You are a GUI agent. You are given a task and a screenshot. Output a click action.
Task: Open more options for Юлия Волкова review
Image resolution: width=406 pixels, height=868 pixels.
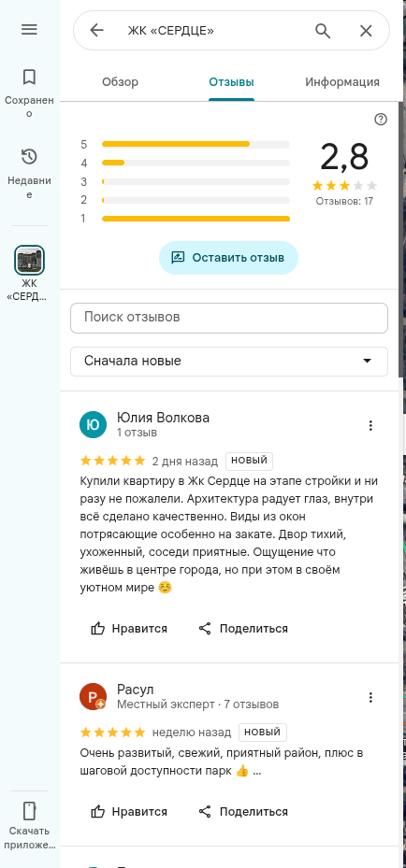371,425
